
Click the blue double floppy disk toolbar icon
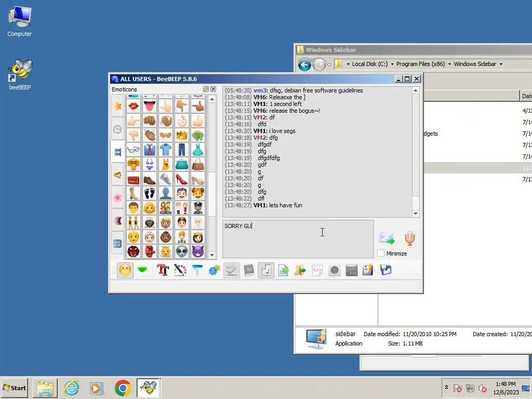pos(385,270)
